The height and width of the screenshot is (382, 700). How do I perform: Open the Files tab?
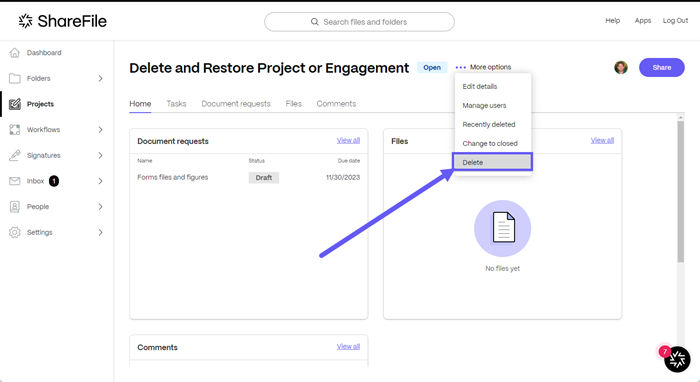point(293,104)
